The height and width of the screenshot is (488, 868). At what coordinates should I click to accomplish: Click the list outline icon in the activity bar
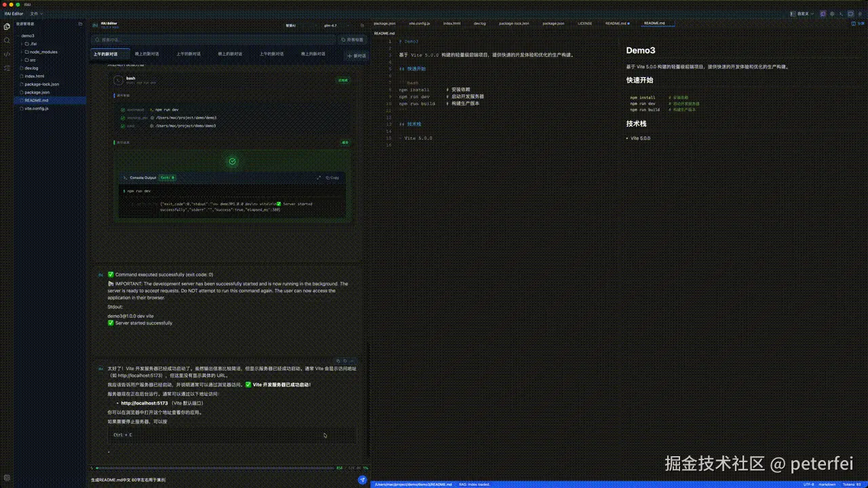point(7,67)
